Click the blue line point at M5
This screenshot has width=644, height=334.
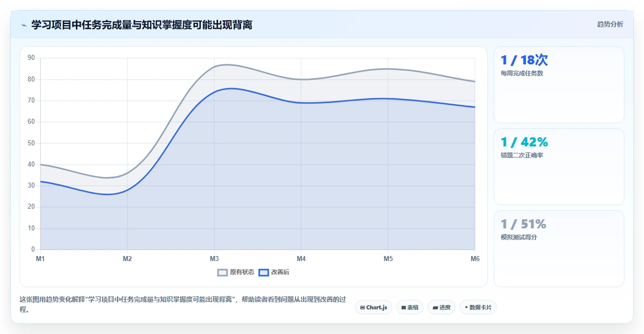pyautogui.click(x=388, y=99)
